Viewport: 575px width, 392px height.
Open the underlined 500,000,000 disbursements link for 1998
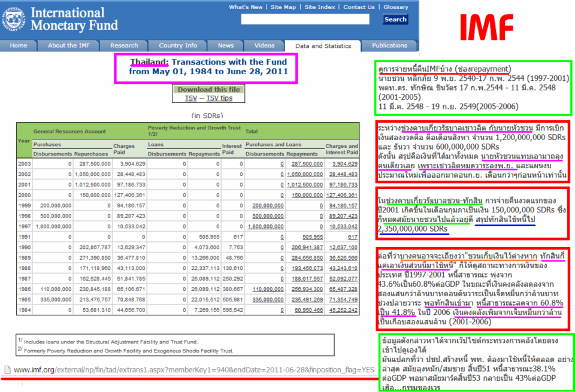click(268, 216)
